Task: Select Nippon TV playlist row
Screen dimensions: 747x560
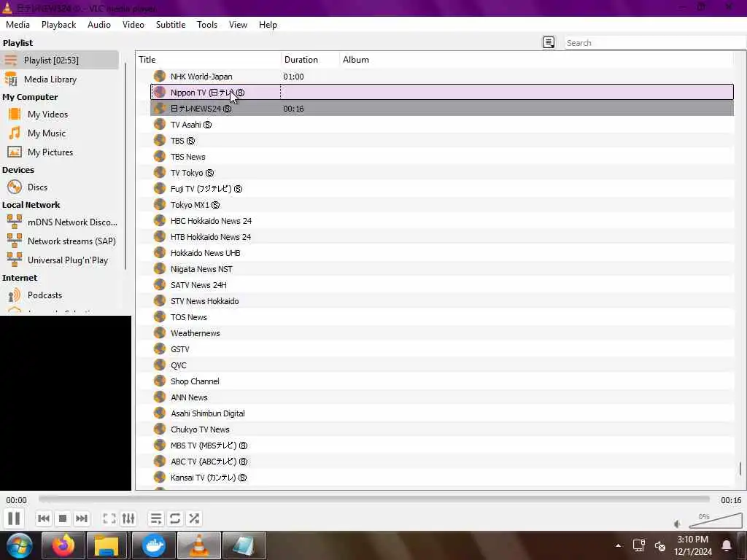Action: pyautogui.click(x=441, y=93)
